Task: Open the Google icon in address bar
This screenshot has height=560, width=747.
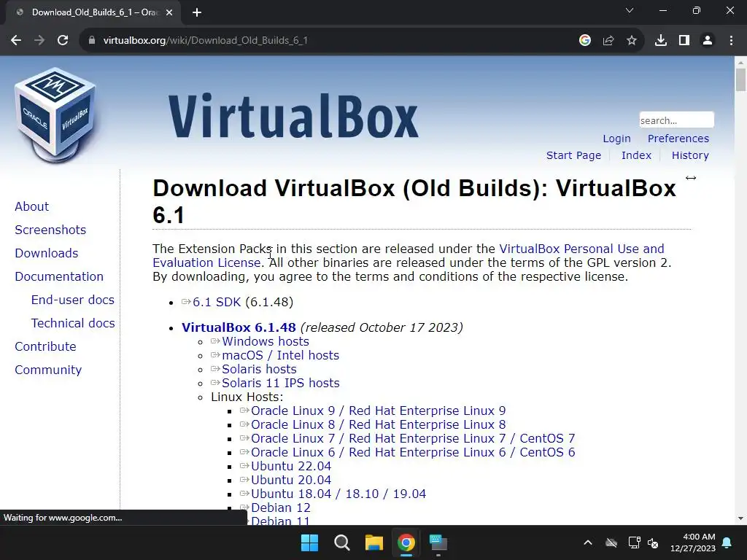Action: tap(585, 41)
